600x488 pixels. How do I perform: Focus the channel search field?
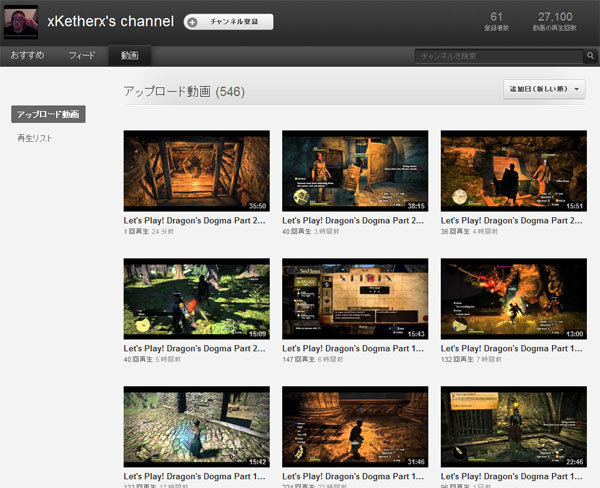pyautogui.click(x=499, y=56)
